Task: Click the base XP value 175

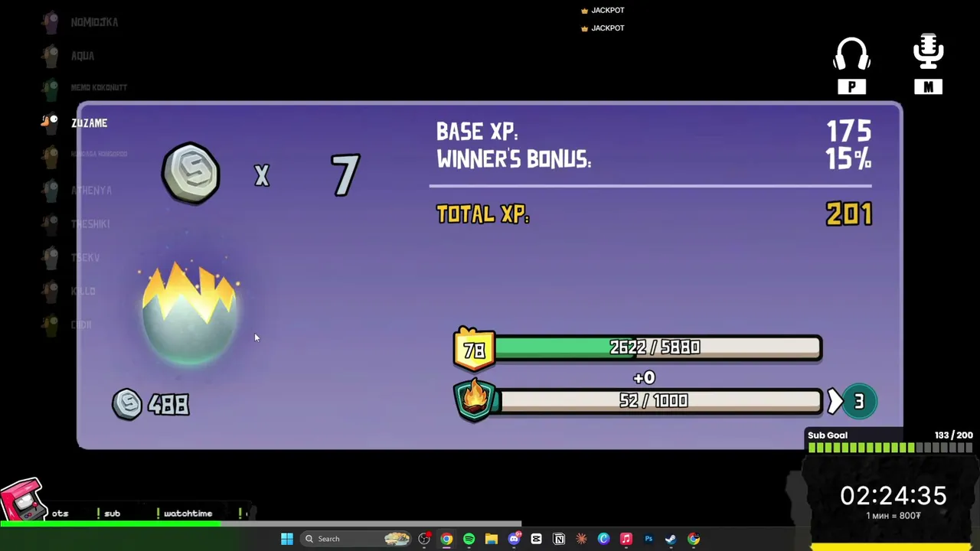Action: (848, 132)
